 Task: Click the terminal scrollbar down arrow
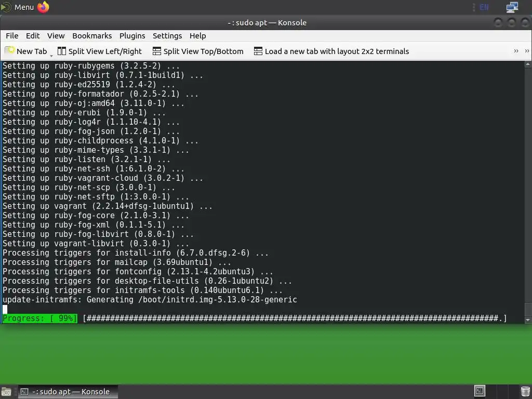[528, 320]
